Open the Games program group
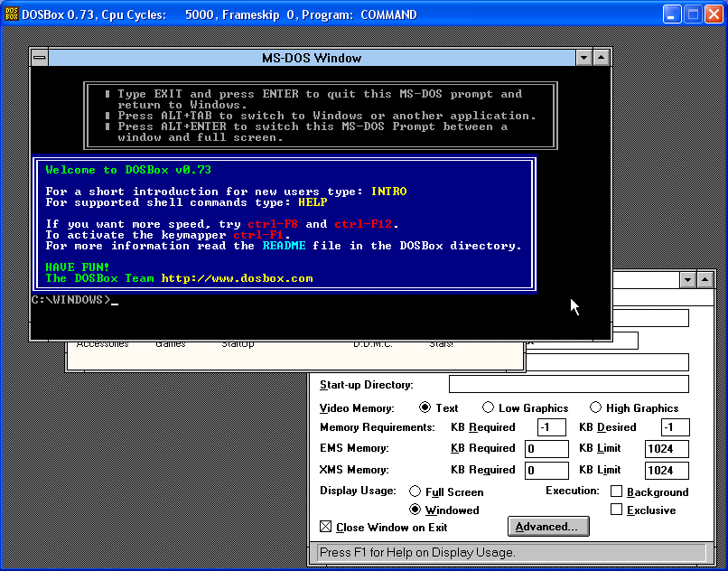The height and width of the screenshot is (571, 728). pyautogui.click(x=170, y=344)
